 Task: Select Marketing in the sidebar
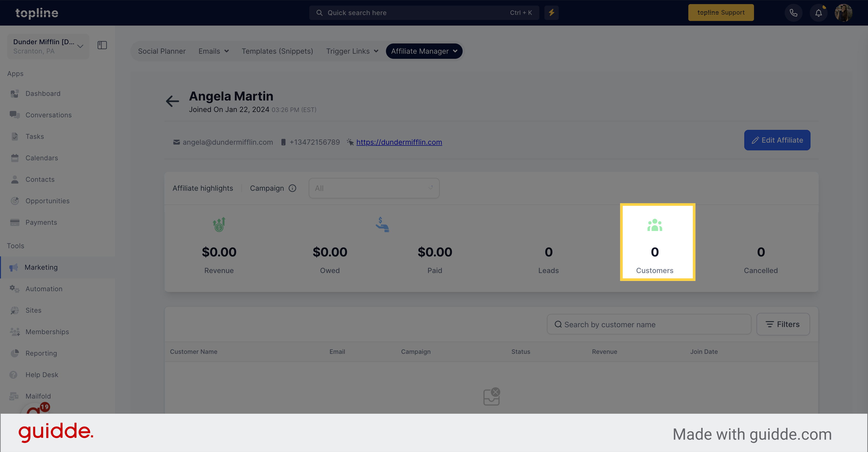[41, 267]
